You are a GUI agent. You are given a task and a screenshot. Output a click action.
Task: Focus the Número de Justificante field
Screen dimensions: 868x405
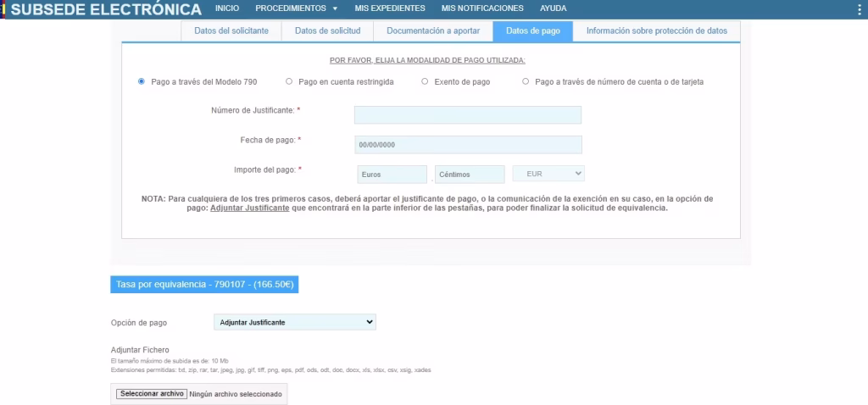click(468, 115)
